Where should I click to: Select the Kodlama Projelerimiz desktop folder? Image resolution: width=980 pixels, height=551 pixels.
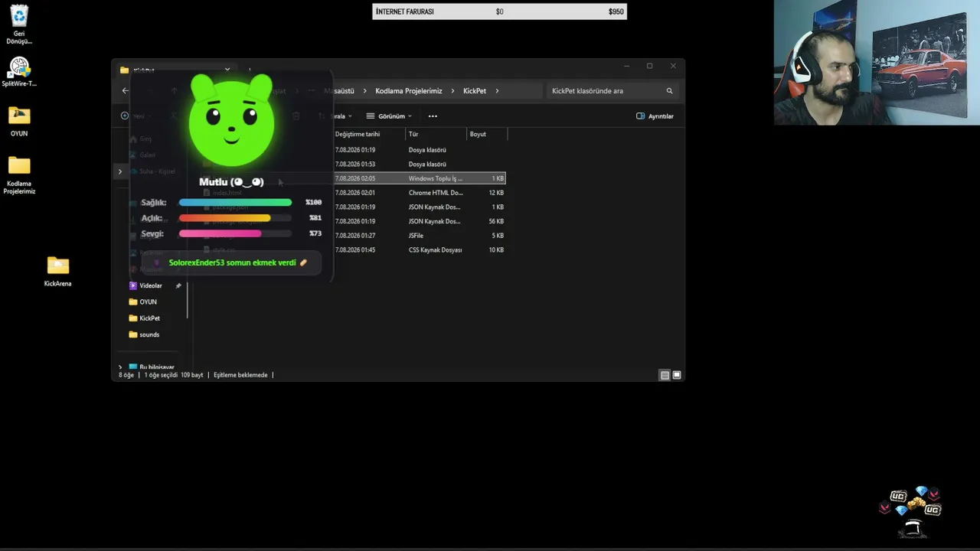[x=19, y=175]
